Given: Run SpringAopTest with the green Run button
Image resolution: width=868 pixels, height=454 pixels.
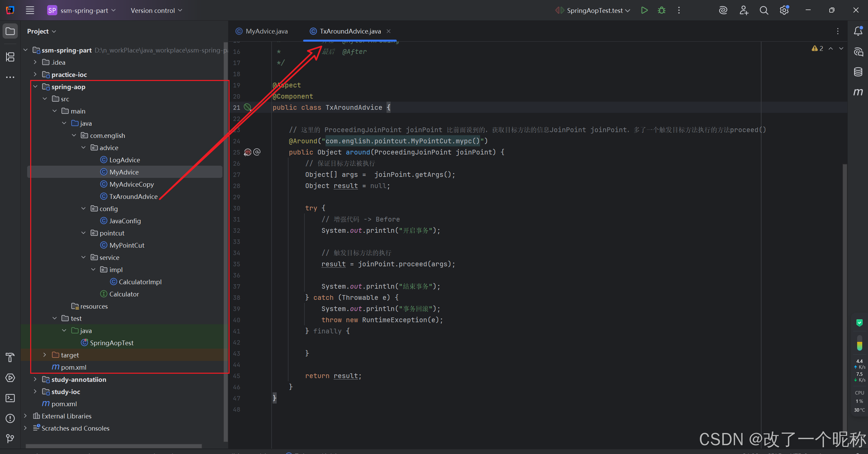Looking at the screenshot, I should click(644, 10).
